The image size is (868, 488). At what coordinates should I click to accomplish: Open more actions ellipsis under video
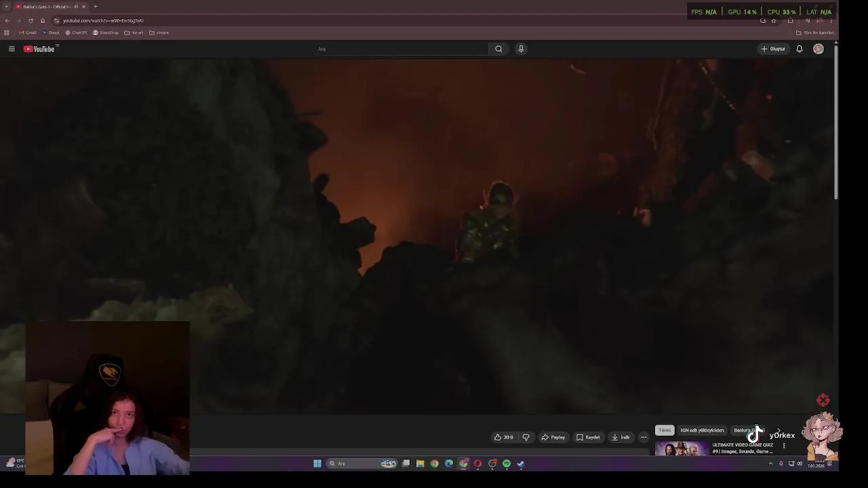coord(644,437)
